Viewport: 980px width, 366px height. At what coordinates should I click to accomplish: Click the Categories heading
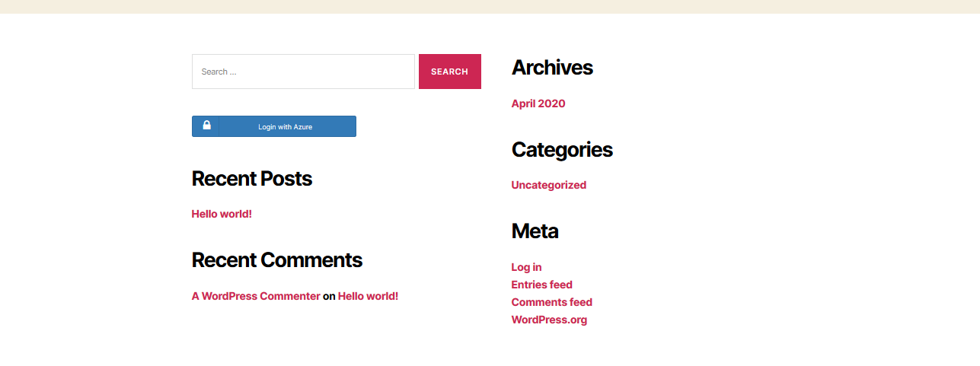tap(562, 149)
